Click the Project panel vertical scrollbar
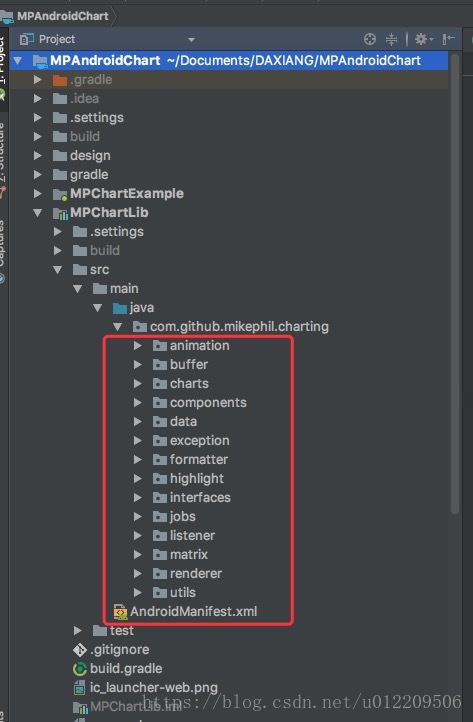Viewport: 473px width, 722px height. [455, 283]
